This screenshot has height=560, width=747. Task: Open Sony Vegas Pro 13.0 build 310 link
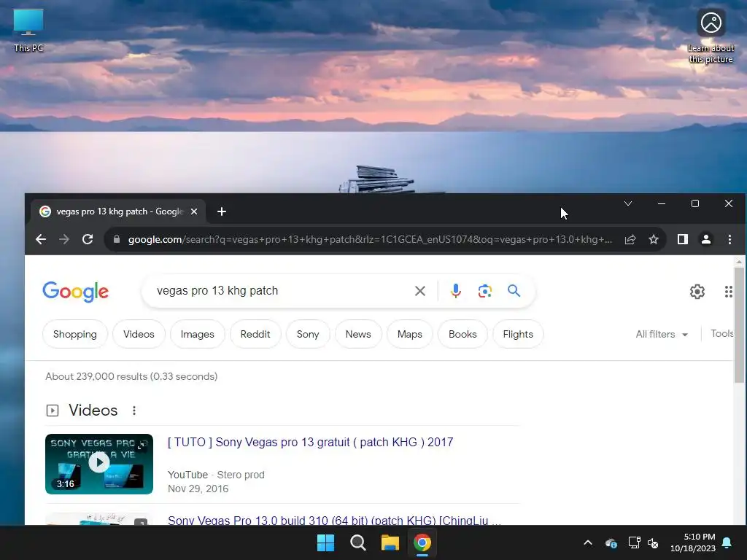(334, 520)
